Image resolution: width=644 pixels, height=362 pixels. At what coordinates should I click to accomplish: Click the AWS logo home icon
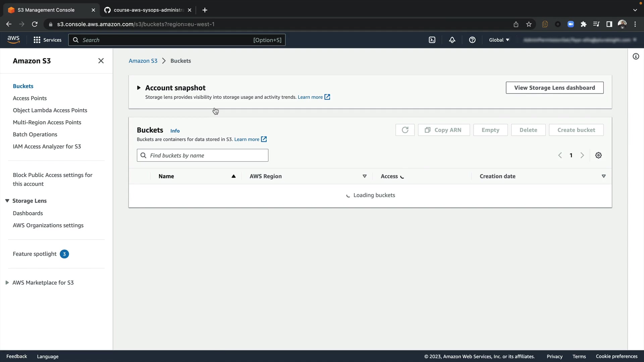(13, 40)
